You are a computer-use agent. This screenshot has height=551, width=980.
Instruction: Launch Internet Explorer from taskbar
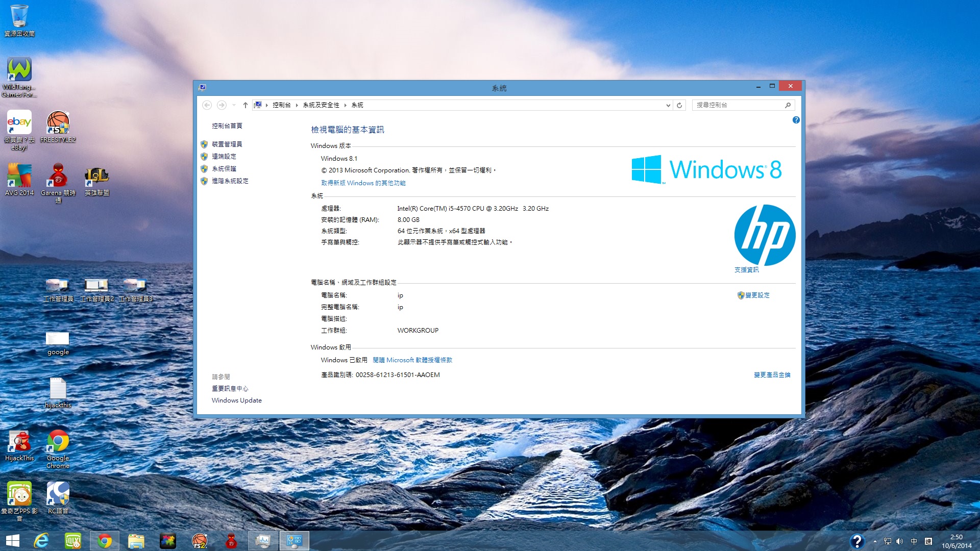41,541
